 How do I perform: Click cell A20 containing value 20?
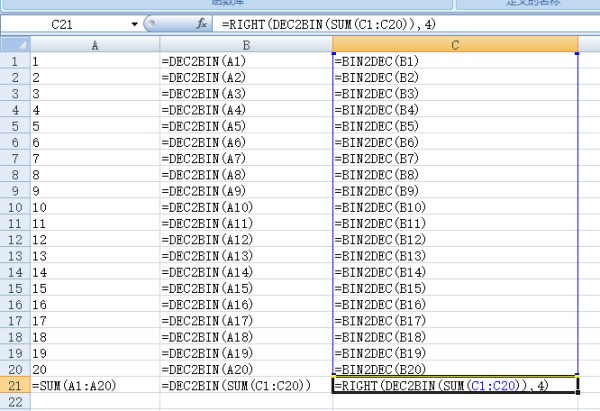[94, 369]
